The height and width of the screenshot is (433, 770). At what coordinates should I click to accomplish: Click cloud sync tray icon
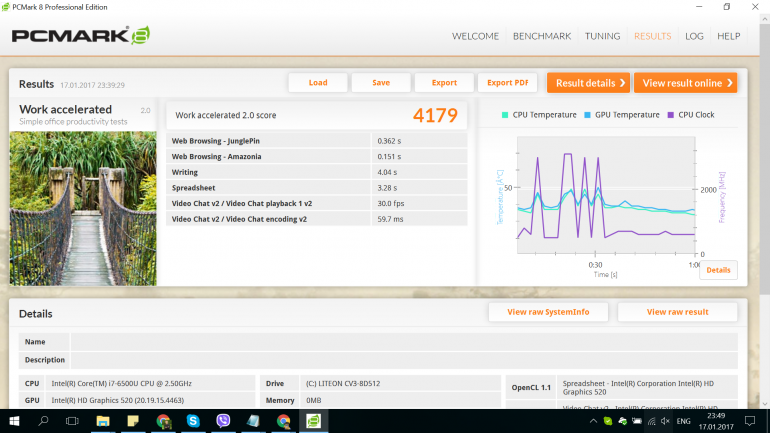tap(623, 421)
